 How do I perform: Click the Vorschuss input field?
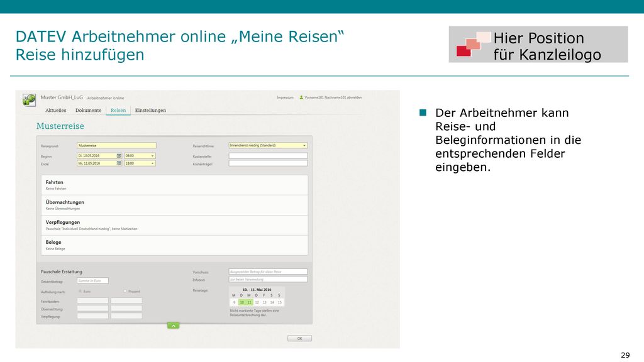pos(268,271)
